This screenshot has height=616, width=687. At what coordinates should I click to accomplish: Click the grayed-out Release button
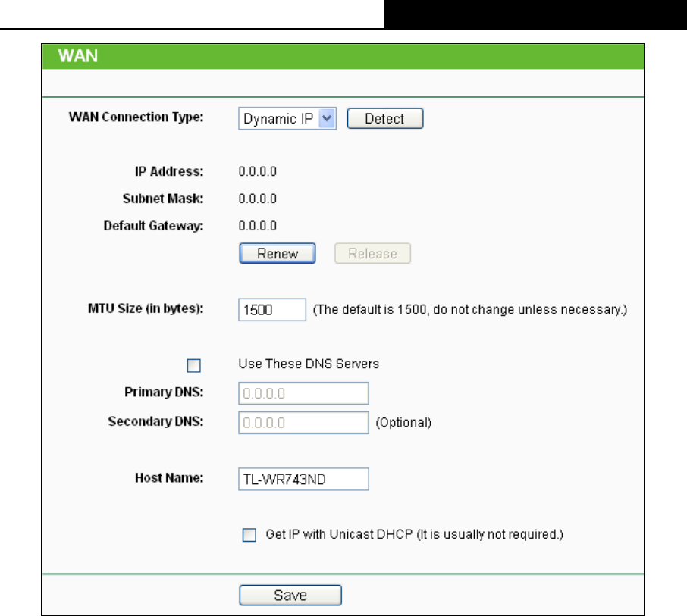click(372, 254)
